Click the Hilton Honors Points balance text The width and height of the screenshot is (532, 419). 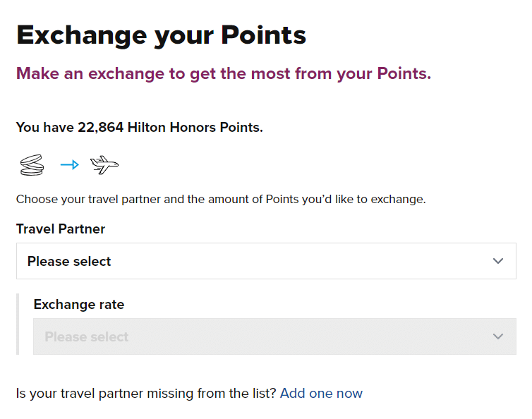click(x=139, y=128)
